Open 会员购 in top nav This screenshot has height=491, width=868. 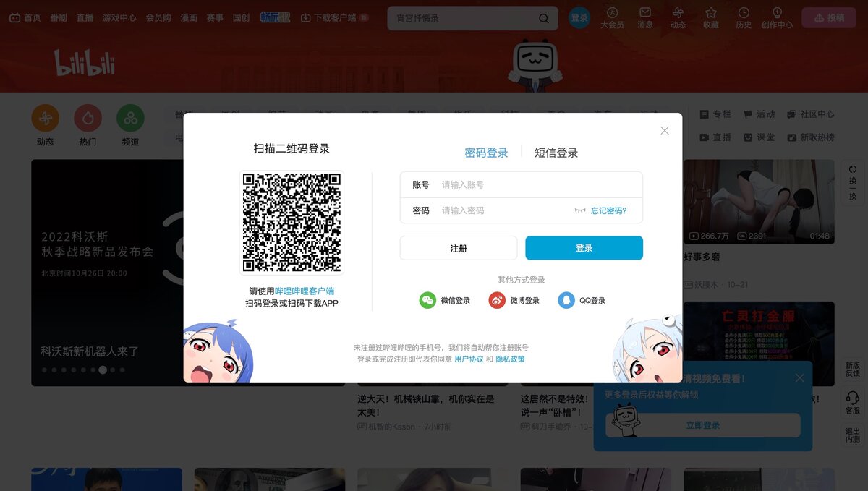pyautogui.click(x=158, y=17)
